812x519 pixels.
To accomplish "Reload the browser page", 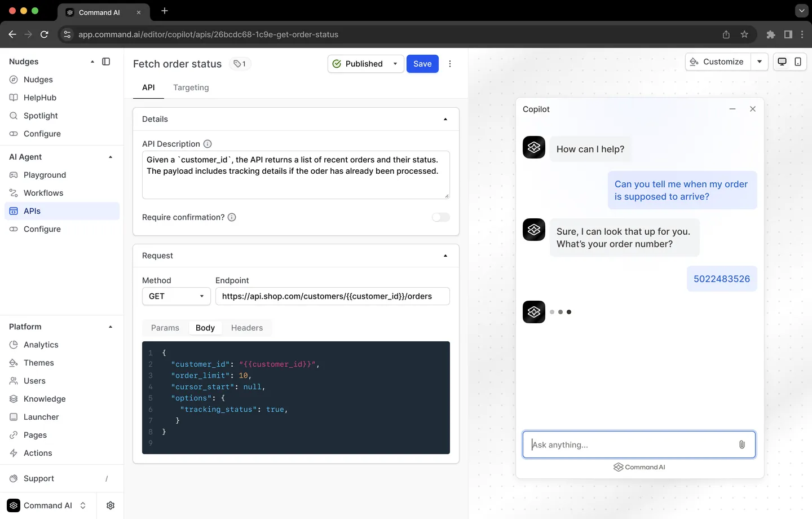I will (44, 34).
